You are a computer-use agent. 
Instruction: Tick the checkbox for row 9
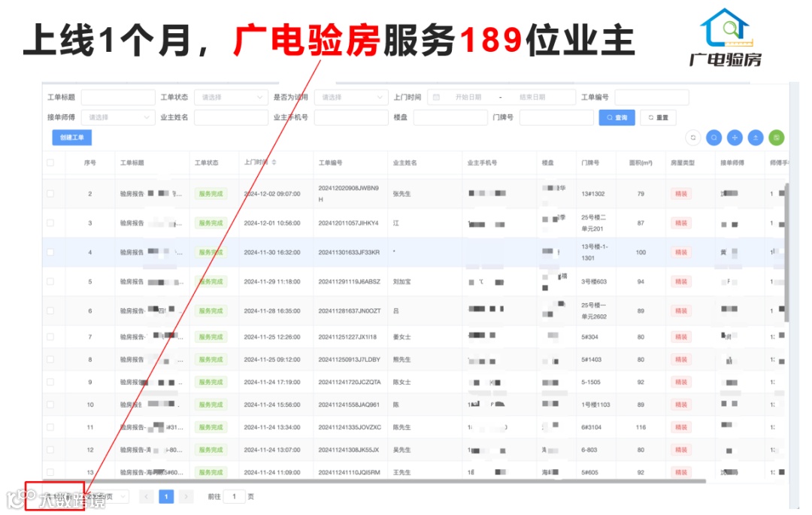coord(50,382)
